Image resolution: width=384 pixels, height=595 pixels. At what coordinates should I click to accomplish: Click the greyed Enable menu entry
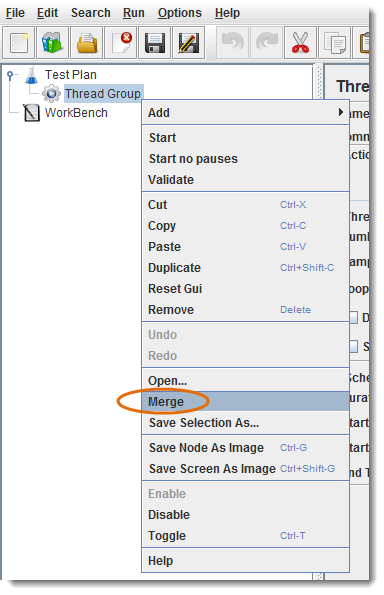click(x=246, y=494)
